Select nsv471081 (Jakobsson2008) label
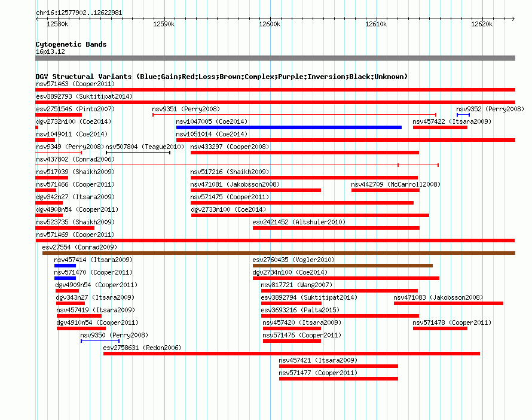The width and height of the screenshot is (532, 420). pos(235,184)
